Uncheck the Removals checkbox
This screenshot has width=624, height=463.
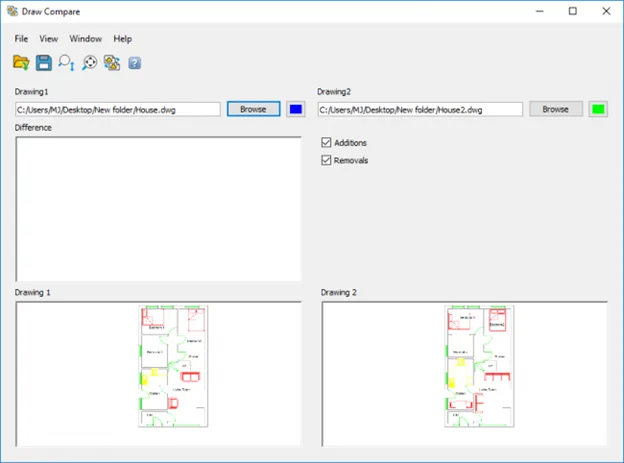[x=327, y=160]
